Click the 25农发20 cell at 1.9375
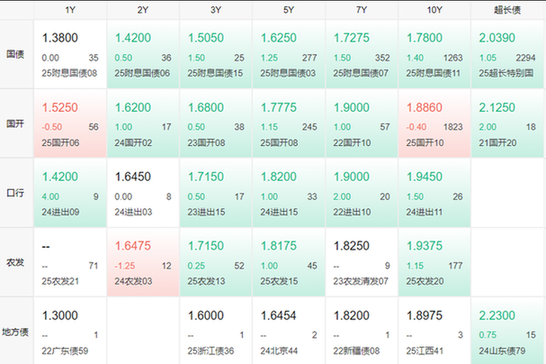The width and height of the screenshot is (546, 364). (x=434, y=262)
